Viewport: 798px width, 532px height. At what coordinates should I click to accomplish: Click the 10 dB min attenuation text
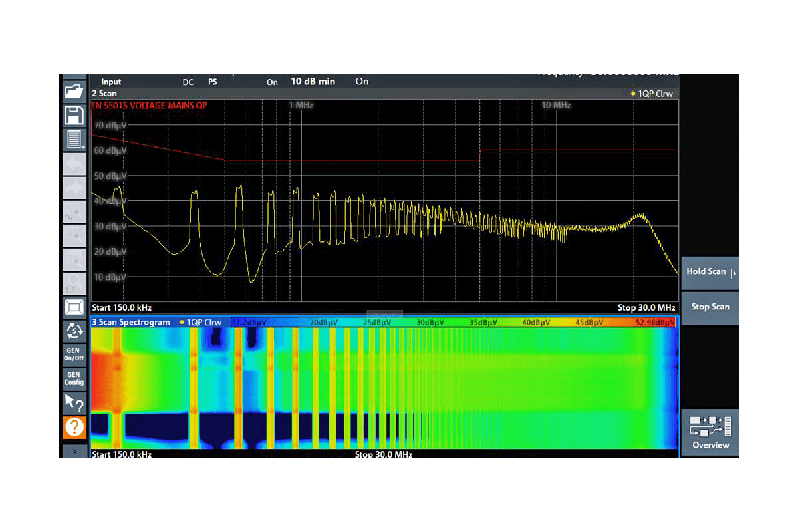313,82
